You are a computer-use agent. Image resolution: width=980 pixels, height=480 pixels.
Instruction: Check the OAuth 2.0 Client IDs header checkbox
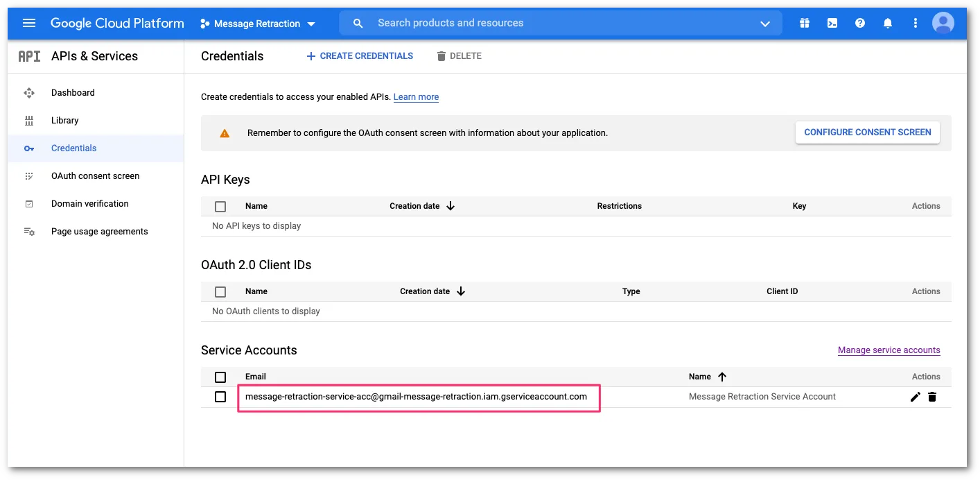tap(220, 291)
